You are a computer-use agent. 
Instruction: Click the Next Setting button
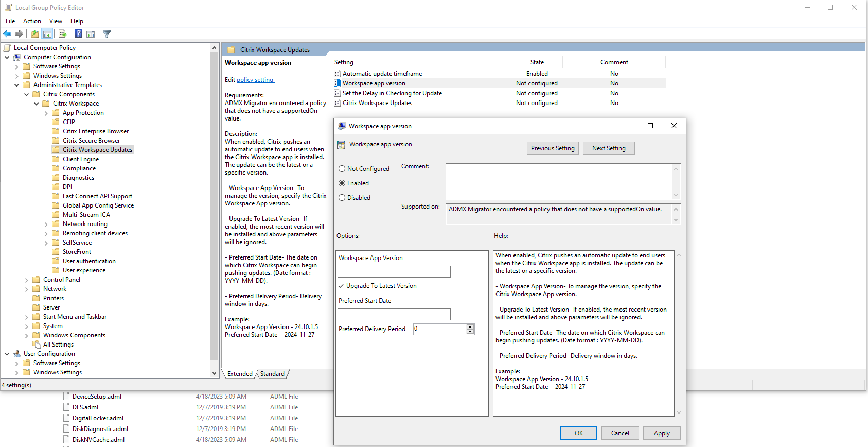tap(608, 148)
